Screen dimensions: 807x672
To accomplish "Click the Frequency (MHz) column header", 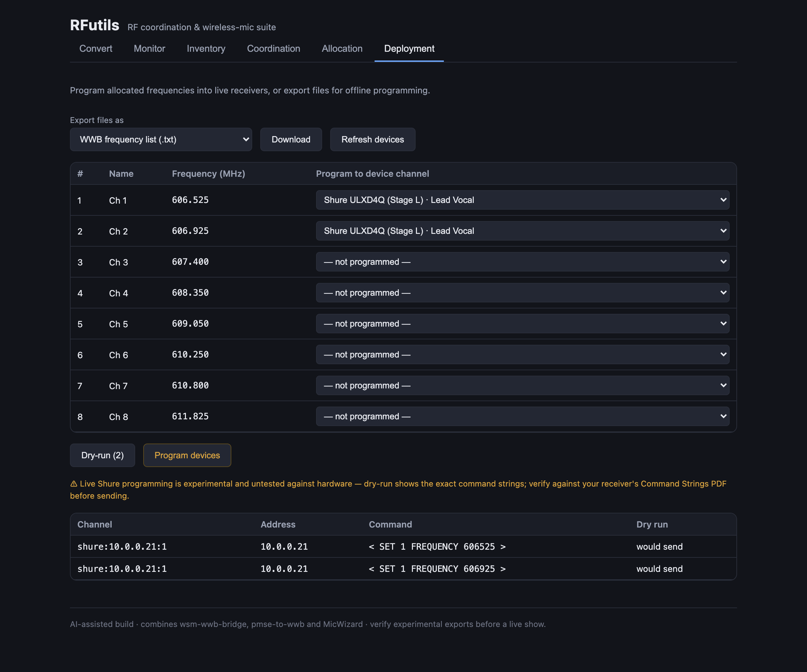I will click(208, 174).
